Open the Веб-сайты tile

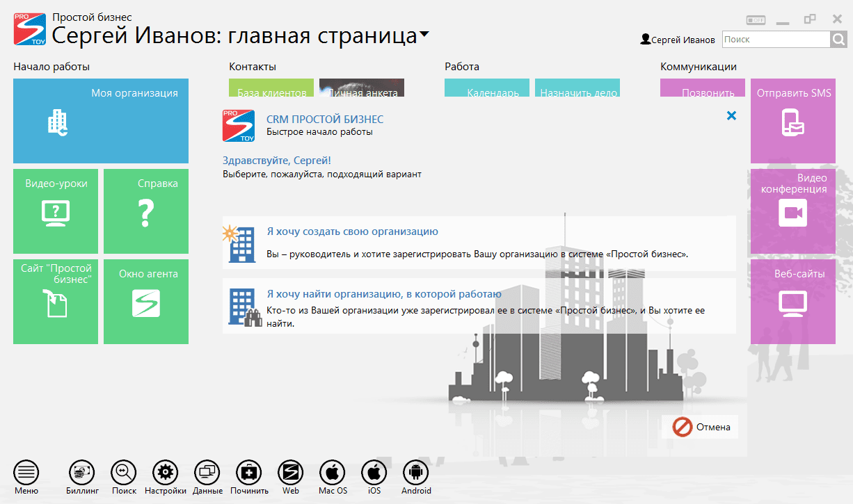(793, 302)
